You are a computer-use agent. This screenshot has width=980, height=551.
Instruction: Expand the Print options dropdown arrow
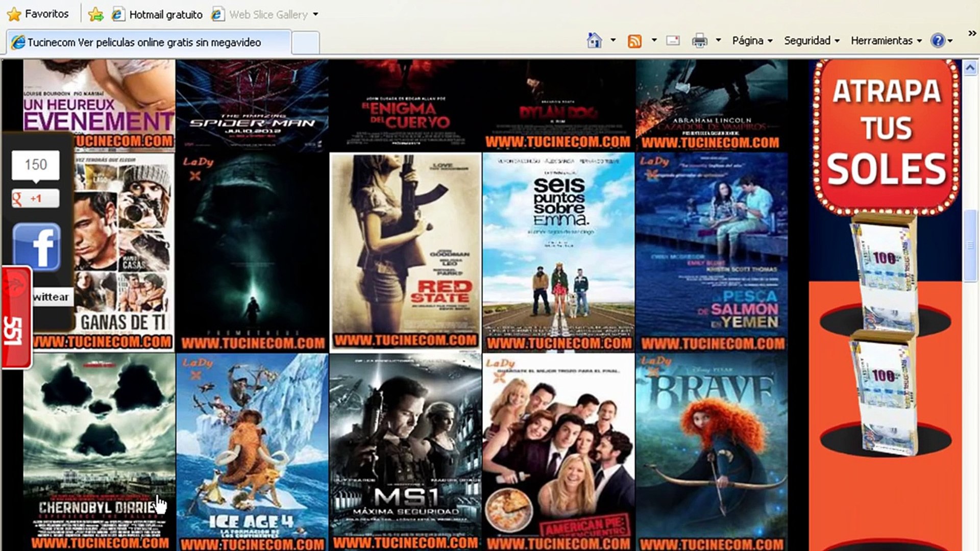point(718,40)
